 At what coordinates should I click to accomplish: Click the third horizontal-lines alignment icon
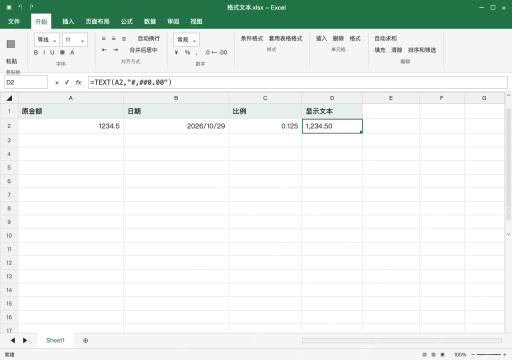(124, 39)
